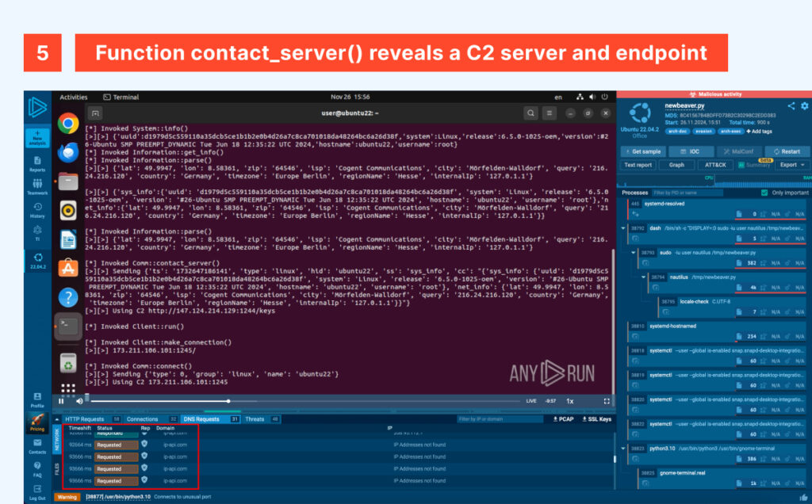The image size is (812, 504).
Task: Click the Teamwork sidebar icon
Action: [x=36, y=186]
